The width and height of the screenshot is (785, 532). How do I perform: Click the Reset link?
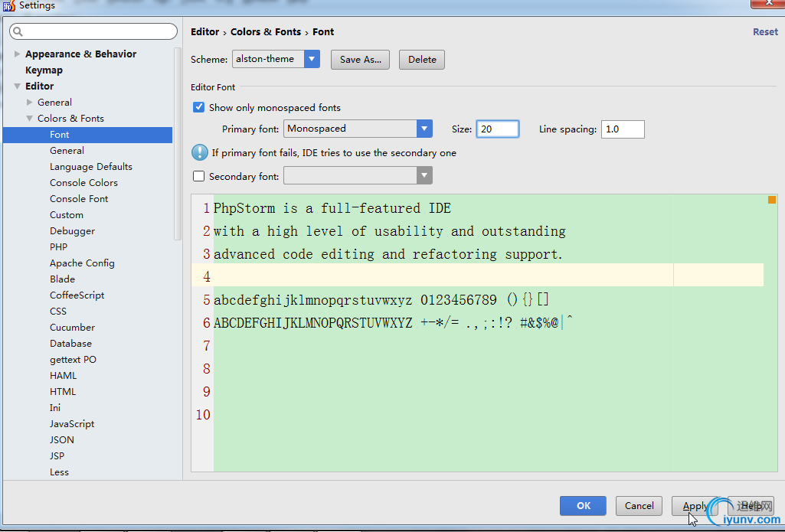[766, 31]
